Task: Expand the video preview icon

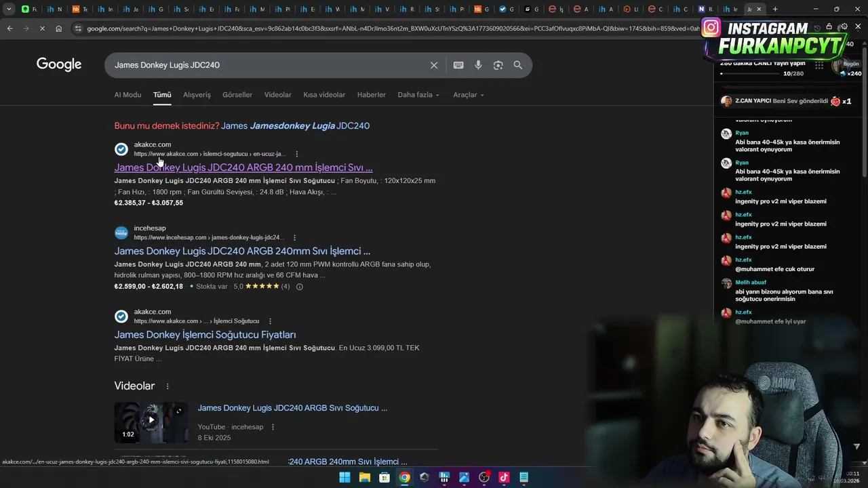Action: 179,411
